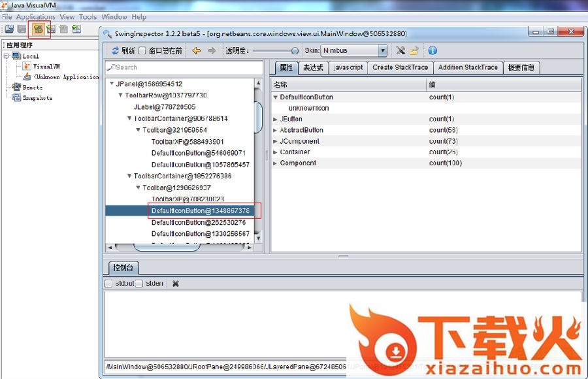588x379 pixels.
Task: Open the 控制台 console tab
Action: (123, 267)
